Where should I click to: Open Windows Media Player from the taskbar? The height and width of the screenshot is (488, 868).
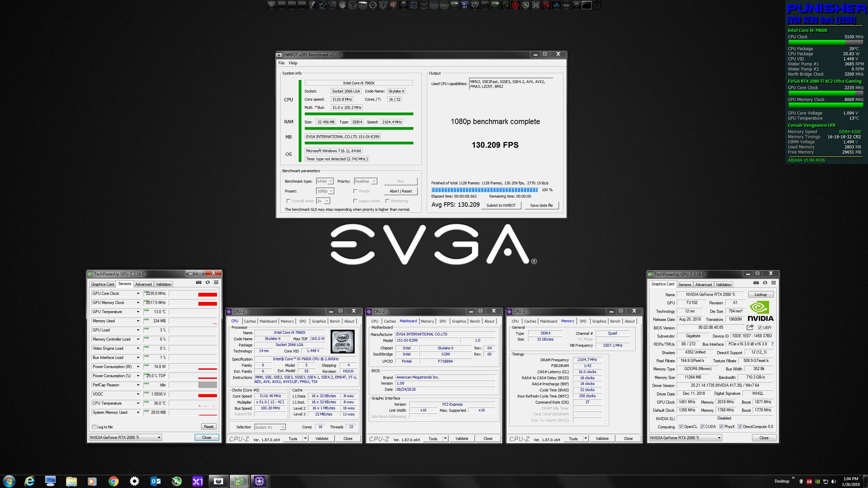click(92, 481)
